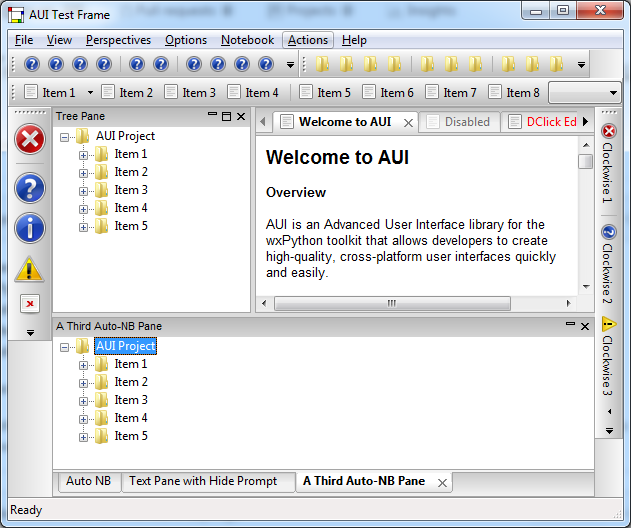Viewport: 631px width, 528px height.
Task: Click Item 7 toolbar button
Action: [451, 93]
